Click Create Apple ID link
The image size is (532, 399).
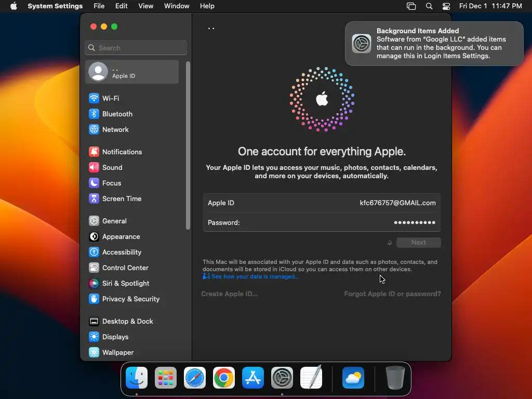coord(229,294)
